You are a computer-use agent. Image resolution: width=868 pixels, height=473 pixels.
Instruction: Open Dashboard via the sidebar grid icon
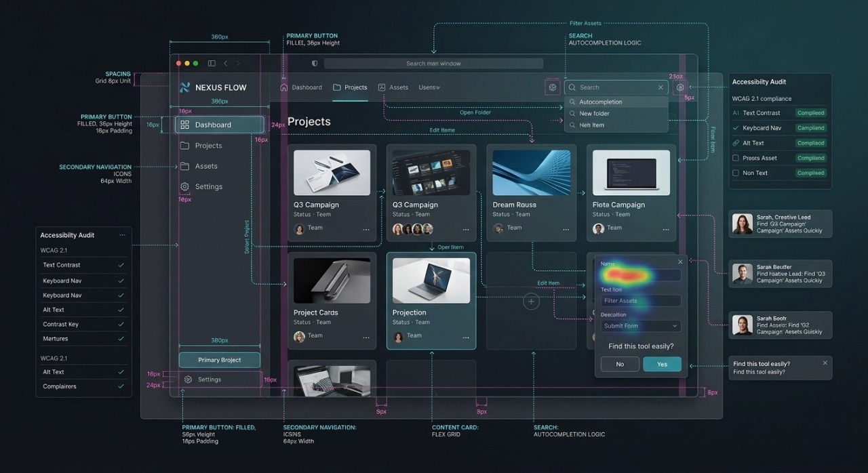click(x=184, y=125)
